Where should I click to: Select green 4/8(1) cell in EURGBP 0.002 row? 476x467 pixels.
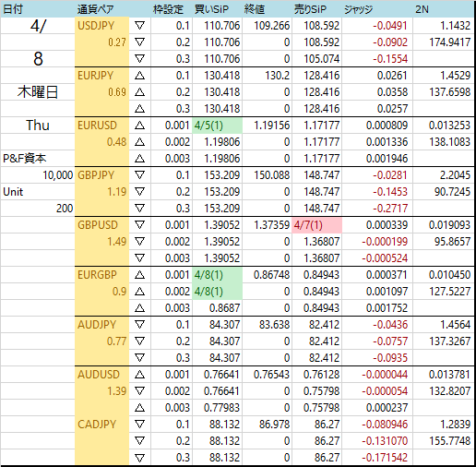[x=217, y=292]
